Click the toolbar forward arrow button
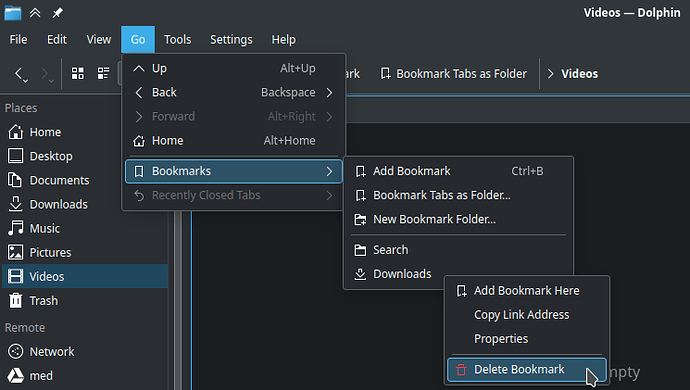690x390 pixels. [47, 74]
